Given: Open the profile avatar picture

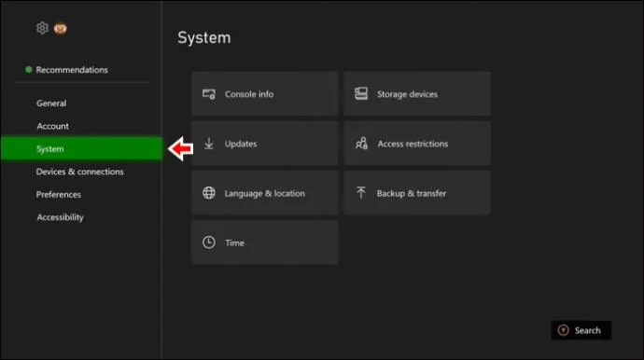Looking at the screenshot, I should point(60,28).
